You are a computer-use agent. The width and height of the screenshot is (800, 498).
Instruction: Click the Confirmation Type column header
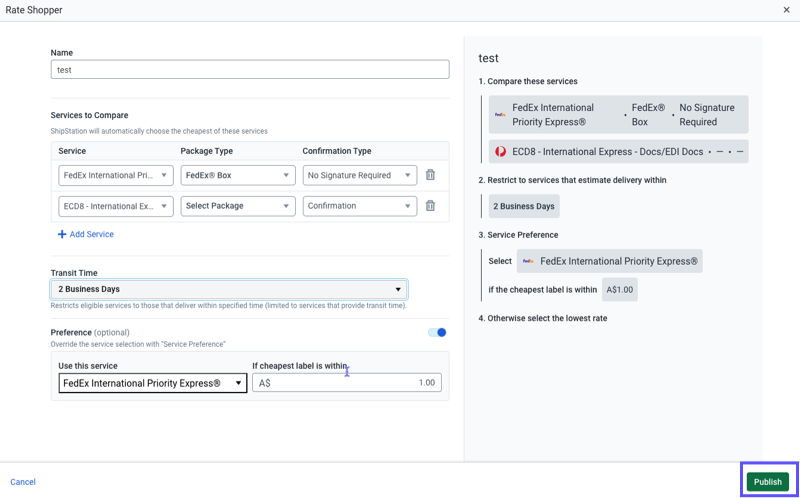[337, 151]
